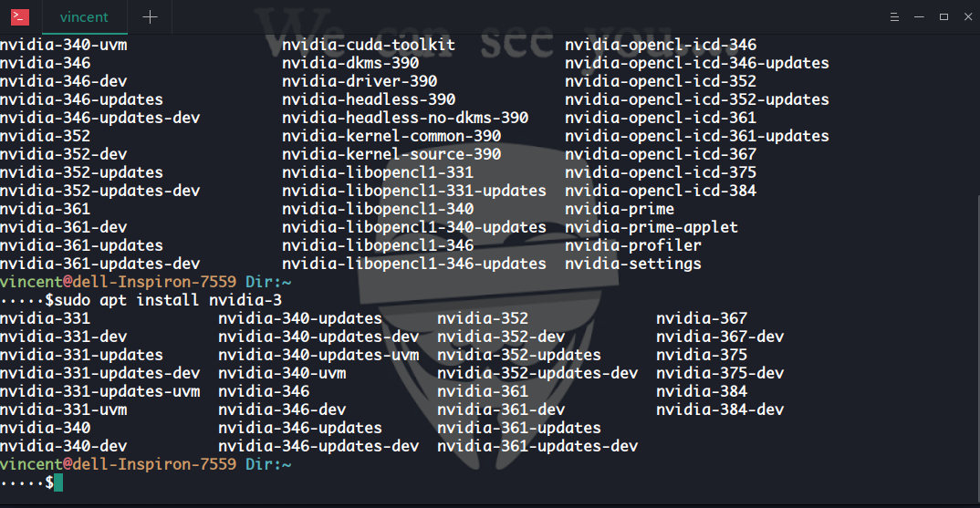This screenshot has width=980, height=508.
Task: Click nvidia-profiler in the output
Action: [x=632, y=245]
